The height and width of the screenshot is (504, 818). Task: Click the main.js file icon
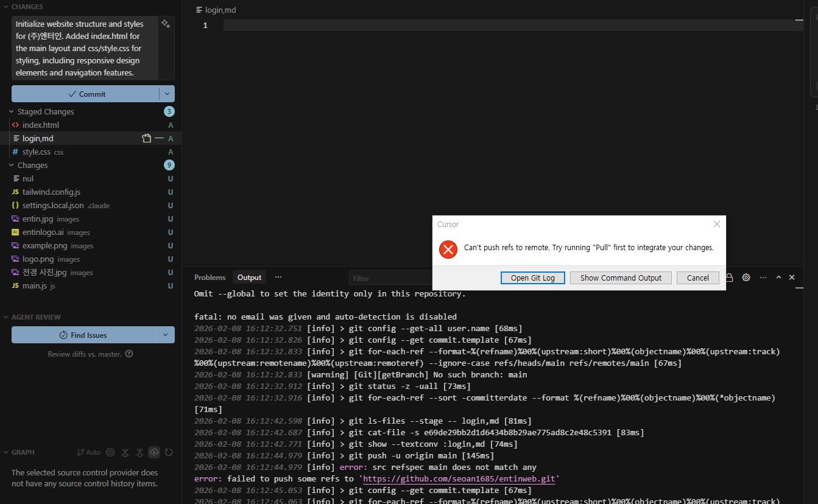15,285
